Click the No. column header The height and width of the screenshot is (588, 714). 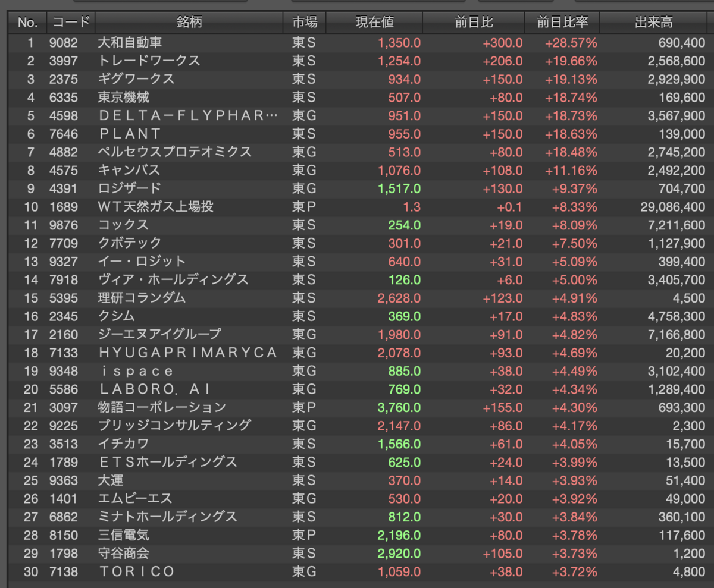pos(27,23)
